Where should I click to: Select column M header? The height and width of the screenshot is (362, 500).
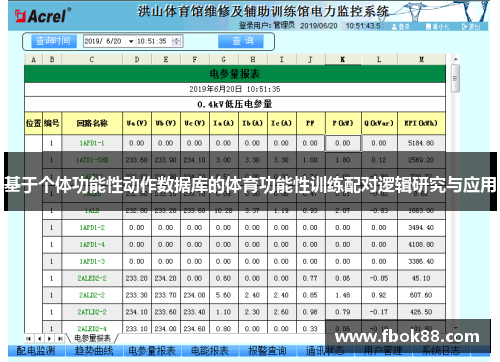tap(421, 60)
